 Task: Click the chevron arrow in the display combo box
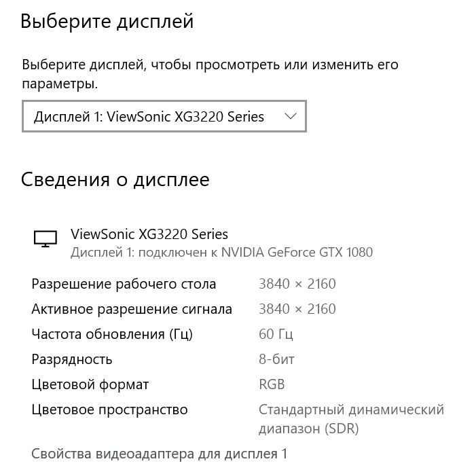(291, 116)
